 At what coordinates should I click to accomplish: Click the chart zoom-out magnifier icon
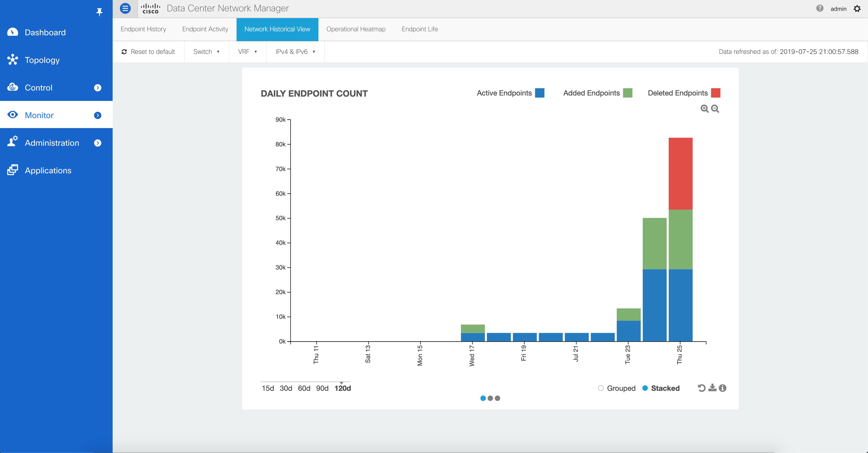[715, 109]
